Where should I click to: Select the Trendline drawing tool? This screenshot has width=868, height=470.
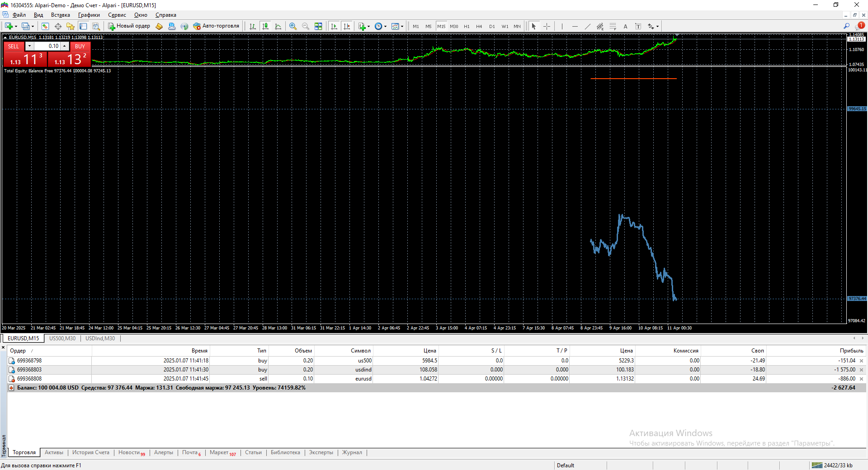coord(587,26)
